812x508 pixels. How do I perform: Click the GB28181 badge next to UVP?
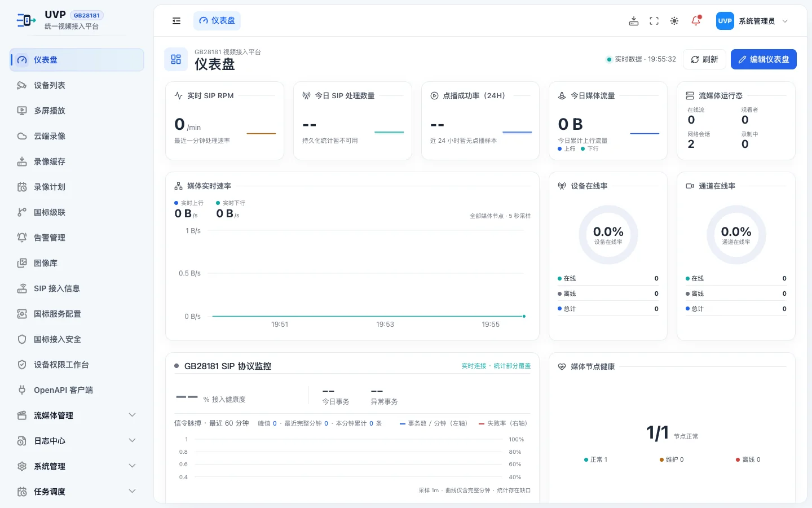coord(87,15)
